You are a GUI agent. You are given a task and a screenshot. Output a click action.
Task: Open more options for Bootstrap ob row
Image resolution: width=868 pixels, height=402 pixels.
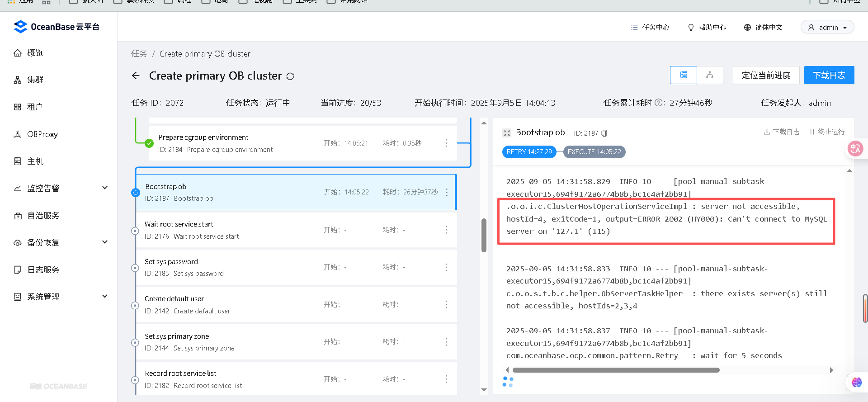click(447, 192)
